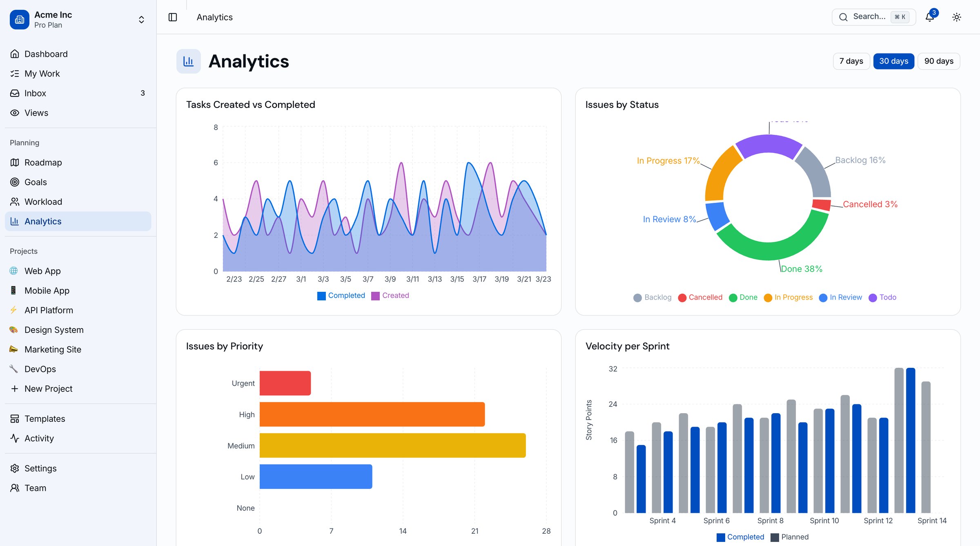980x546 pixels.
Task: Select the 90 days range
Action: click(x=939, y=61)
